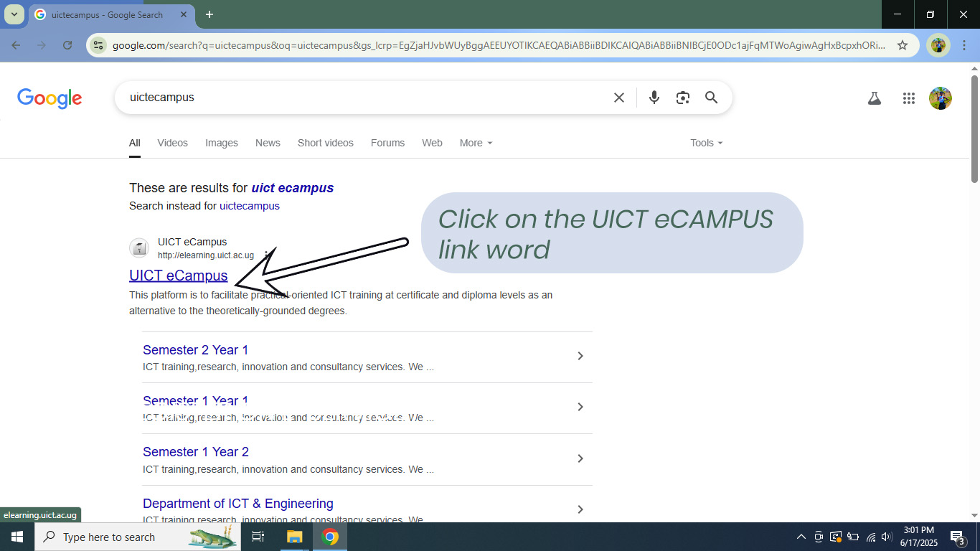The image size is (980, 551).
Task: Switch to the Videos results tab
Action: [172, 143]
